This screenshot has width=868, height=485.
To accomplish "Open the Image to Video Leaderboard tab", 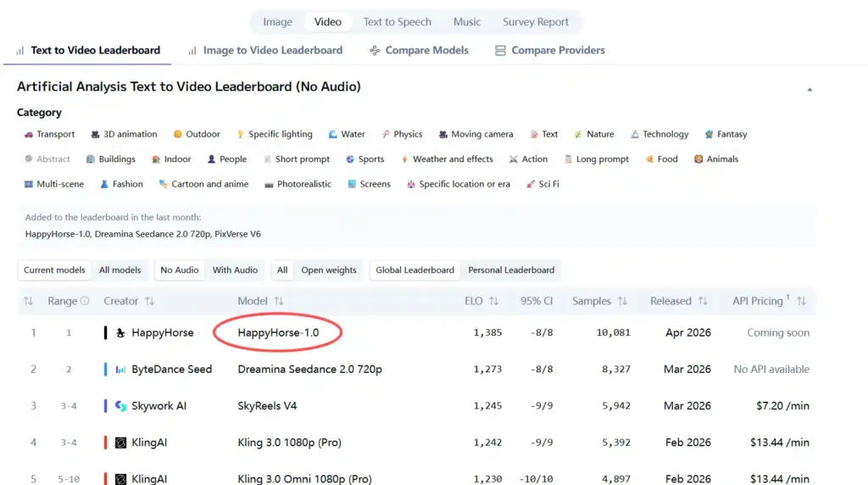I will click(x=264, y=51).
